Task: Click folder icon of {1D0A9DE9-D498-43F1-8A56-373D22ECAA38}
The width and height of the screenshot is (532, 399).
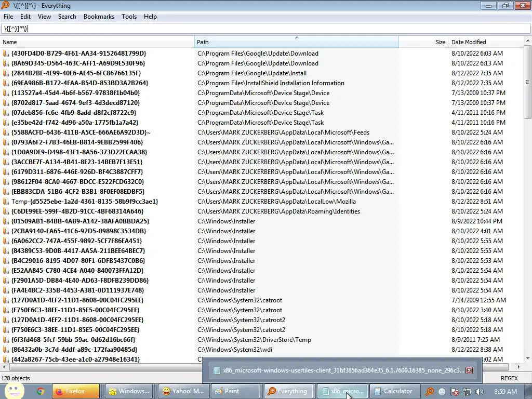Action: [x=5, y=152]
